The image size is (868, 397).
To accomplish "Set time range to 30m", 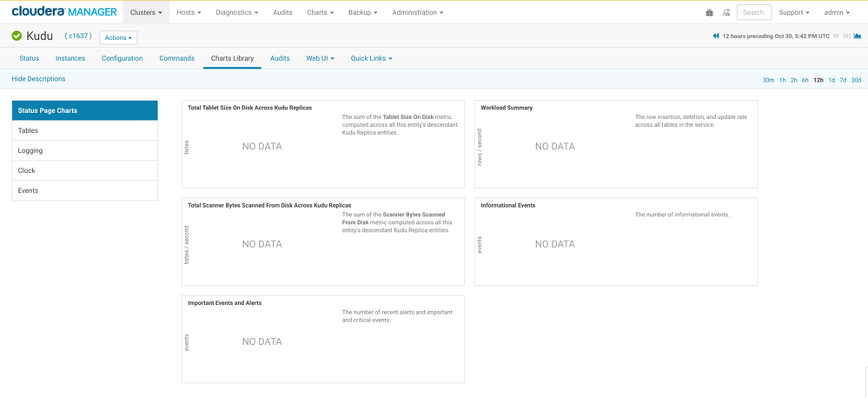I will click(768, 80).
